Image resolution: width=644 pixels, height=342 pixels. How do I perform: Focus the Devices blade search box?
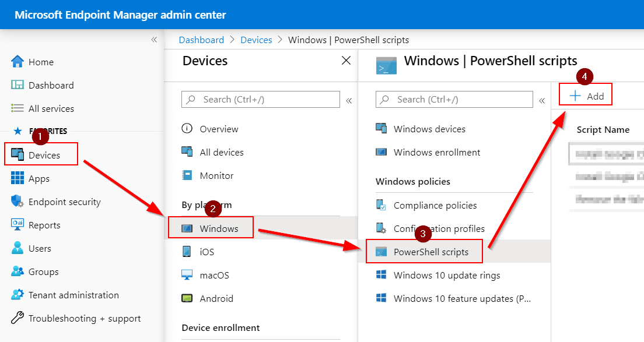260,99
